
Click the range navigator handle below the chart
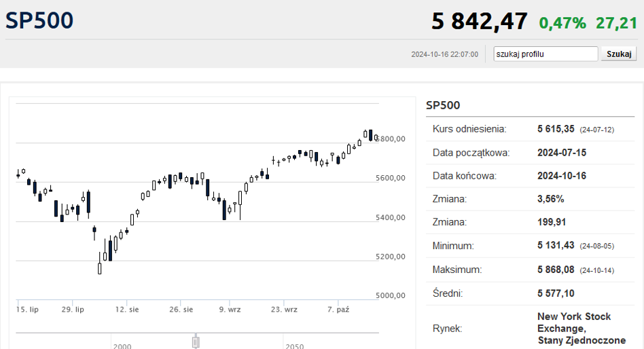[x=196, y=342]
